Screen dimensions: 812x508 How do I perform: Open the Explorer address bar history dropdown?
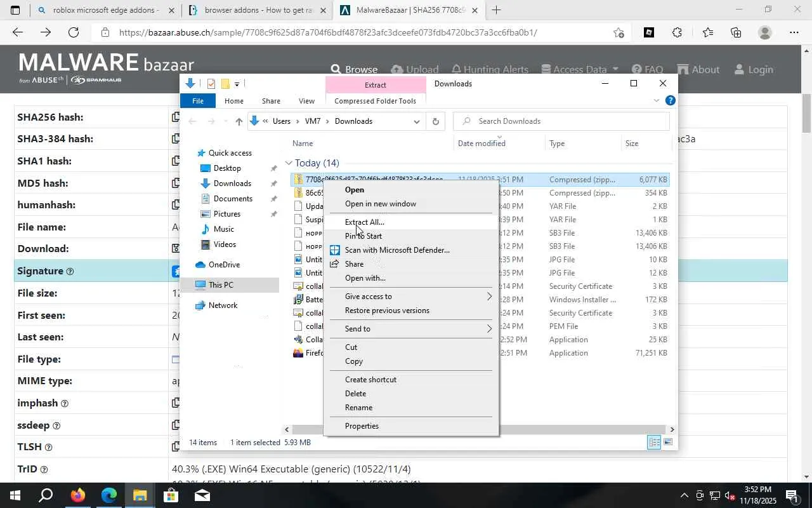click(416, 121)
